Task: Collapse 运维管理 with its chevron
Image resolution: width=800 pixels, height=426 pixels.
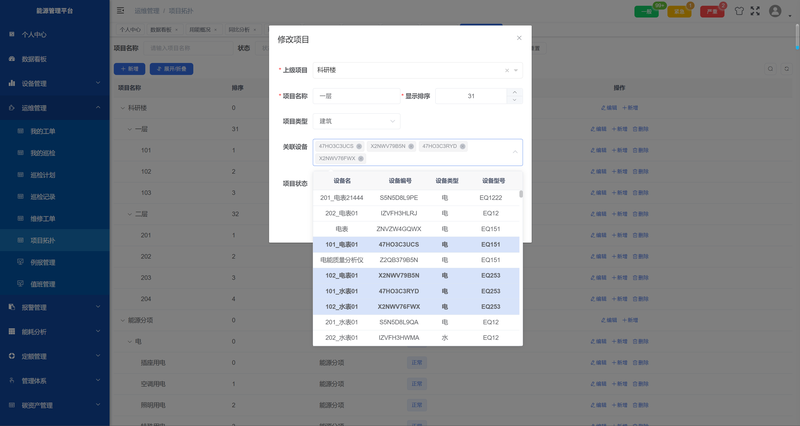Action: tap(98, 108)
